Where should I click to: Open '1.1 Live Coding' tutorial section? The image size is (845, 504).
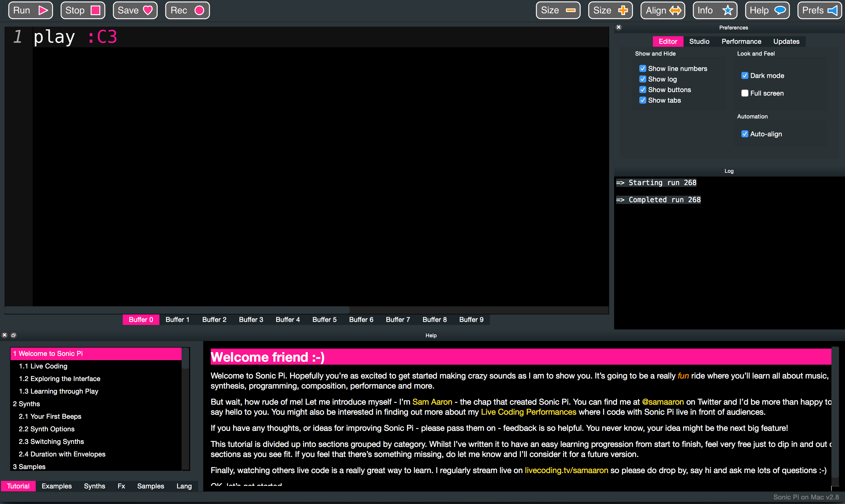(x=96, y=366)
